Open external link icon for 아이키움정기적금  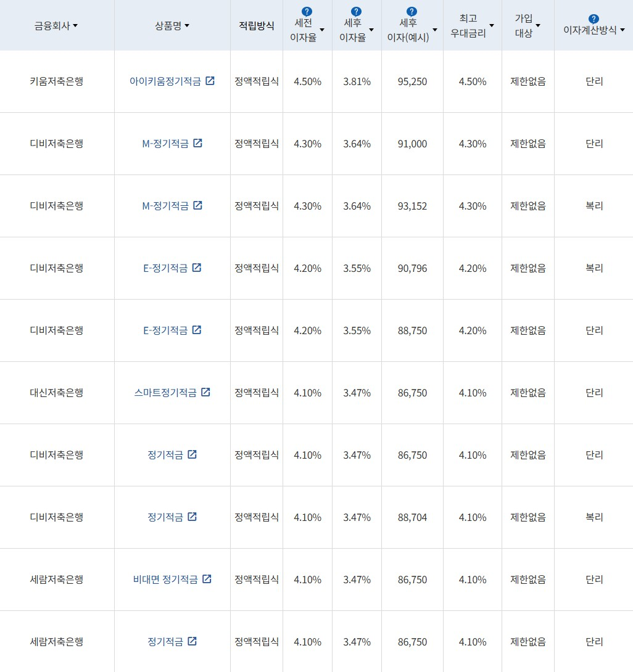tap(210, 81)
